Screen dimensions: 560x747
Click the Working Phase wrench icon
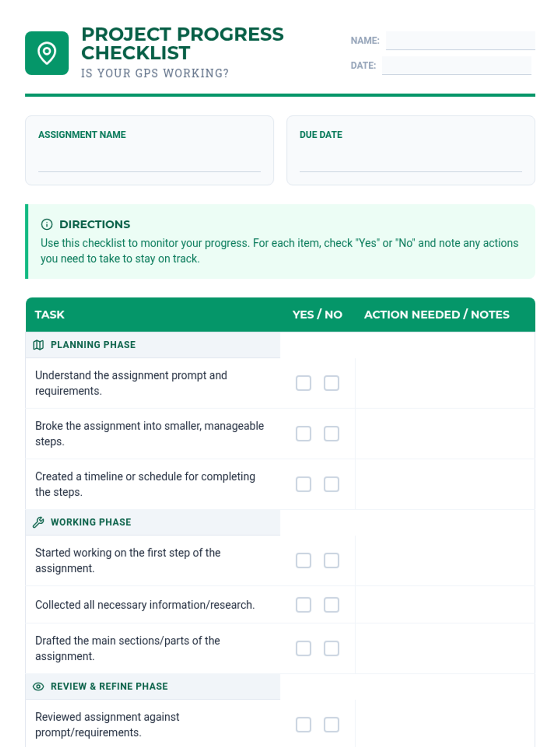pos(38,522)
